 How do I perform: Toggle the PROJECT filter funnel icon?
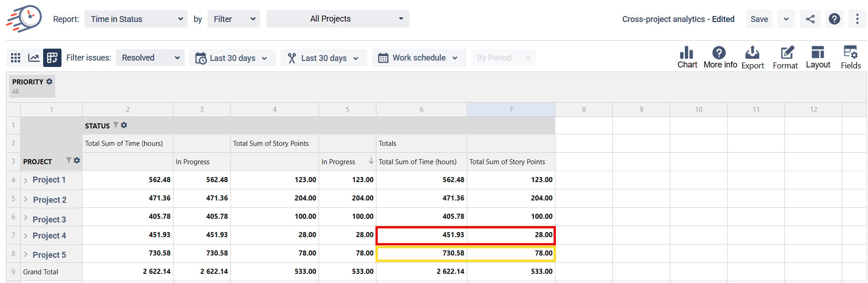(x=68, y=161)
